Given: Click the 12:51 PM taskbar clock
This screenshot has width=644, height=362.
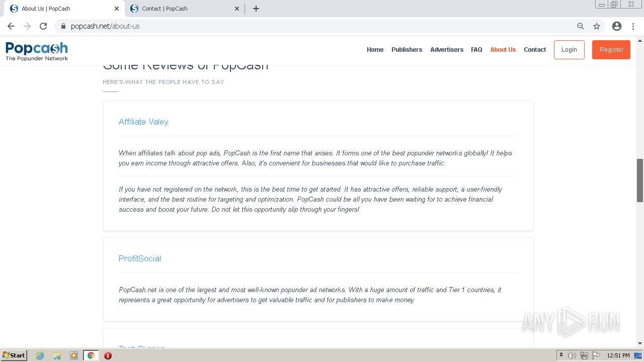Looking at the screenshot, I should pyautogui.click(x=618, y=355).
